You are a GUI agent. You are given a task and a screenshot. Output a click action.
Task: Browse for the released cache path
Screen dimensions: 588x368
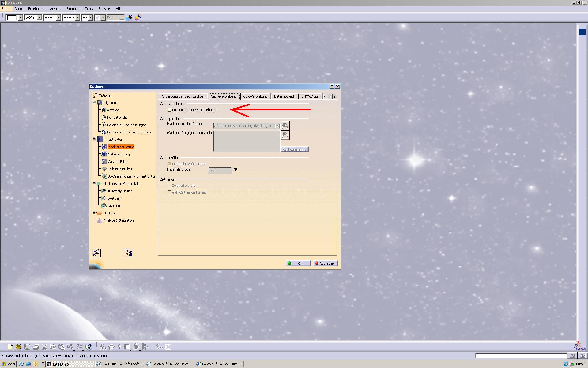285,135
